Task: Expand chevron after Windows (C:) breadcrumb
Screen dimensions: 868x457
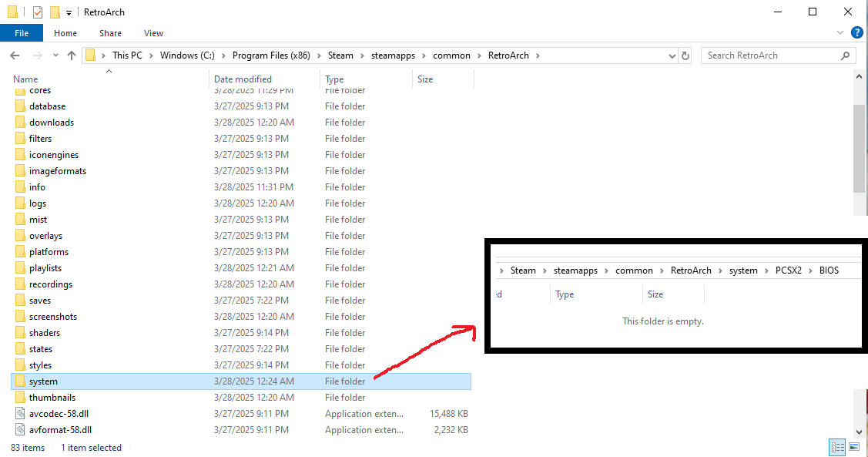Action: coord(223,55)
